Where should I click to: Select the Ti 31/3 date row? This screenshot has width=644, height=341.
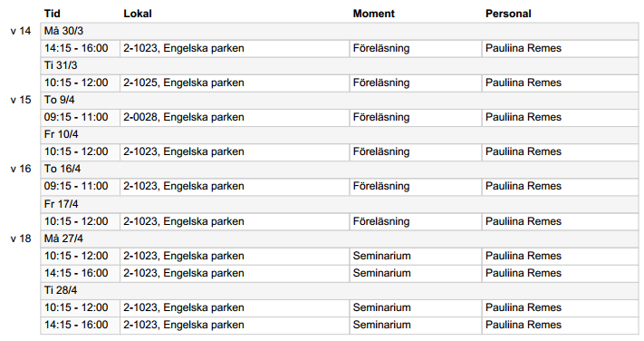pyautogui.click(x=340, y=66)
